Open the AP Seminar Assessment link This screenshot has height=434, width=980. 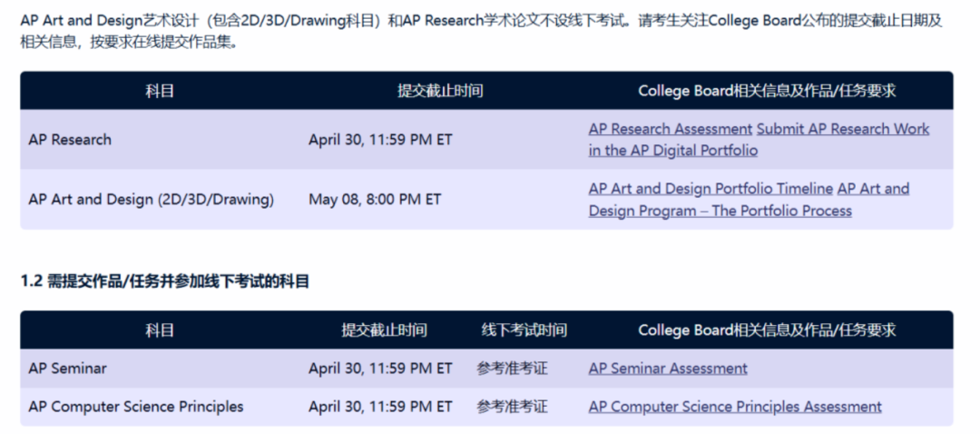coord(668,369)
